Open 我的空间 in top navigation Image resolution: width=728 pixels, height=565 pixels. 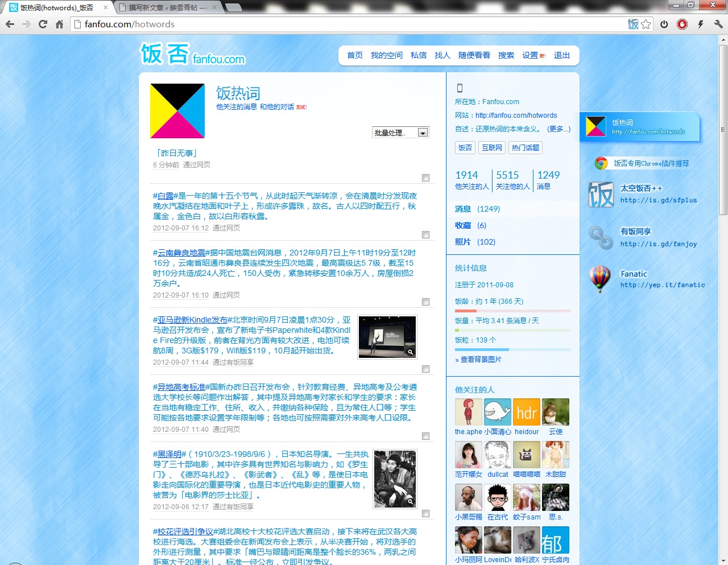click(x=387, y=55)
